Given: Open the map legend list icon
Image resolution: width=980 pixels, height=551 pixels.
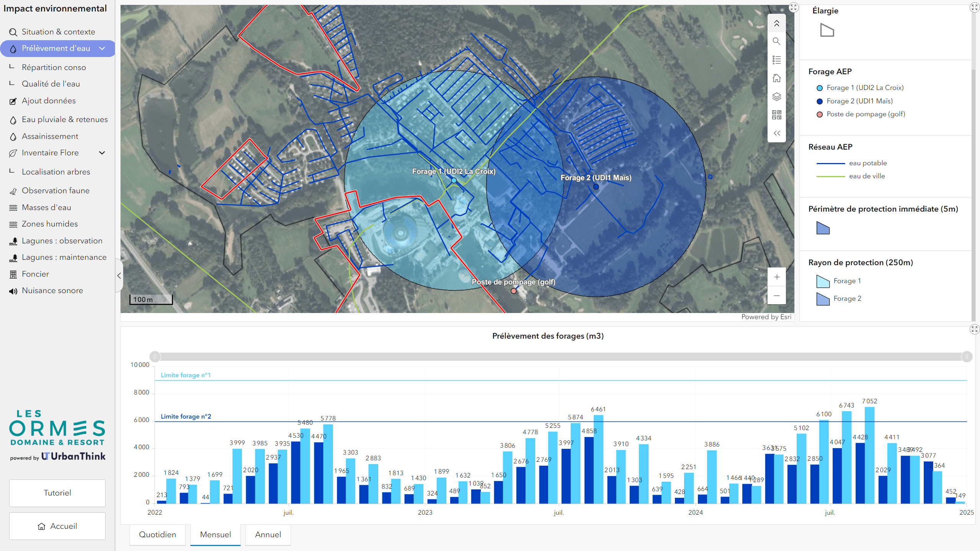Looking at the screenshot, I should [776, 60].
